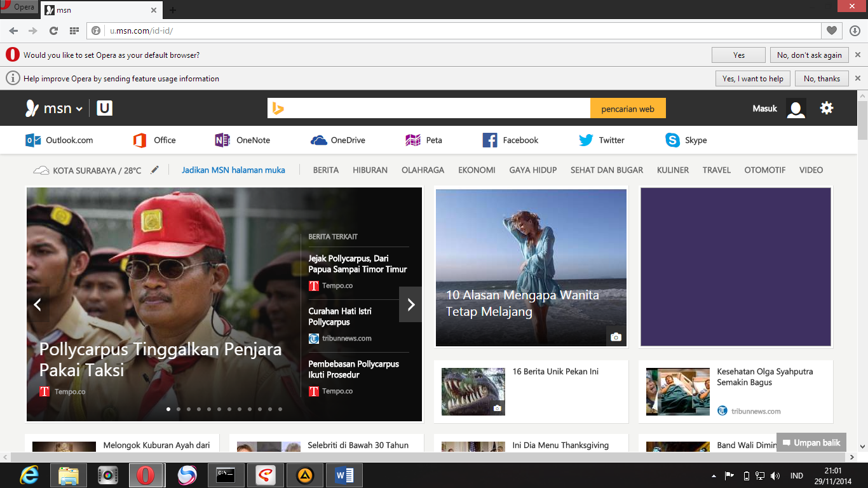
Task: Select the second carousel slide dot
Action: pos(179,409)
